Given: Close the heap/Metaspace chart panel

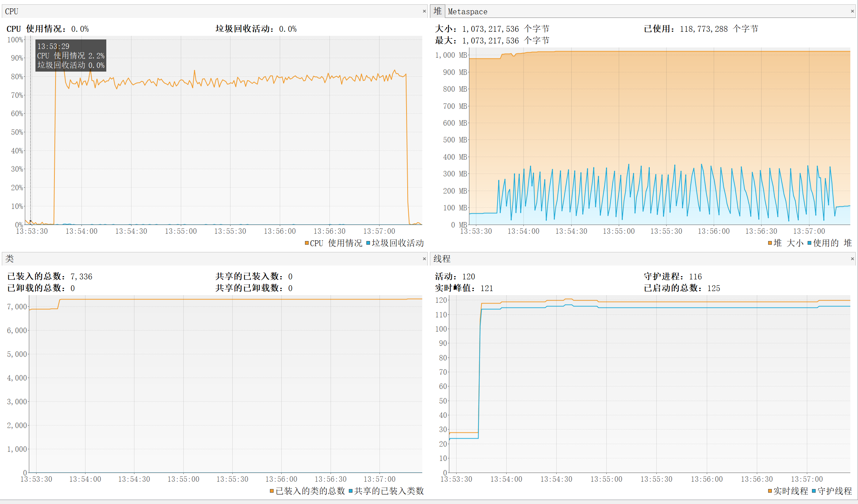Looking at the screenshot, I should 852,11.
